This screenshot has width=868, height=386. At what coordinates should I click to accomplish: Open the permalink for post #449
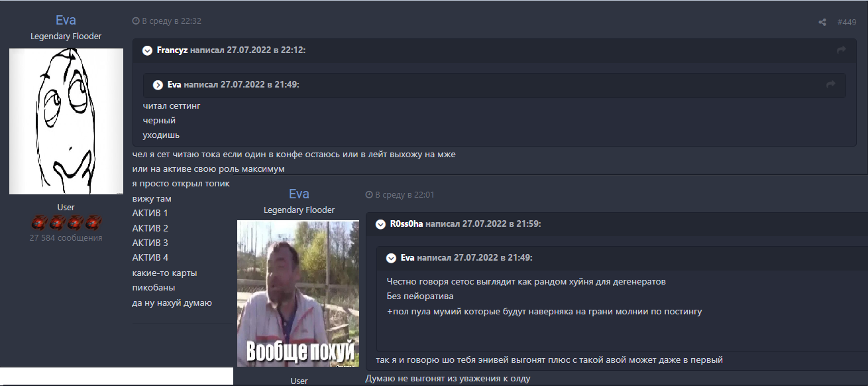[847, 22]
